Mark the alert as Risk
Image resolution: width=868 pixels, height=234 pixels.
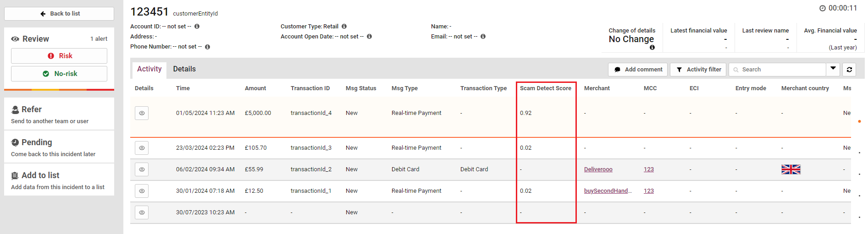(59, 56)
